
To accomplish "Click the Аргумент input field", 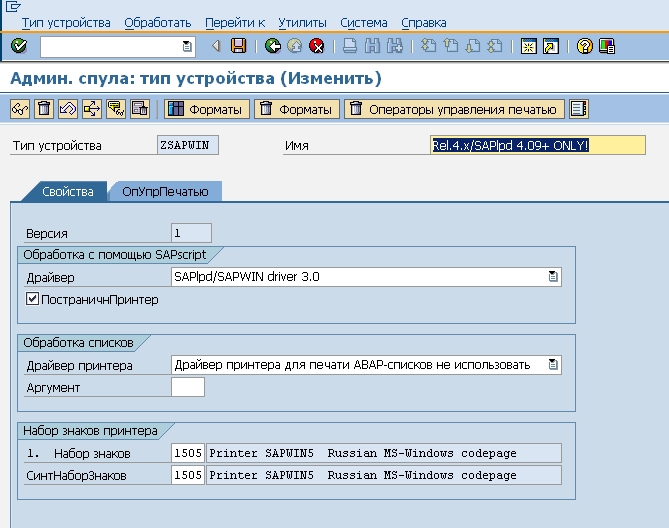I will tap(188, 387).
